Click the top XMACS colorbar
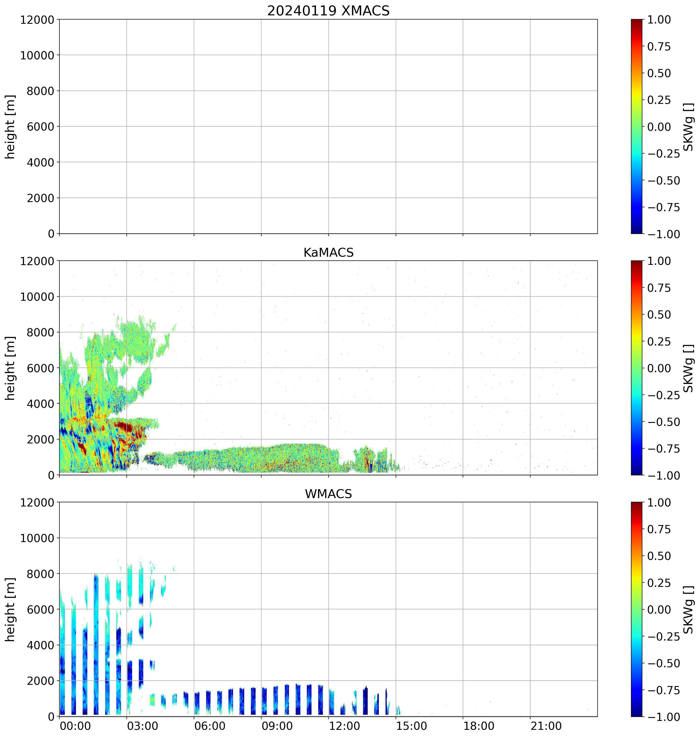Viewport: 700px width, 737px height. point(637,126)
